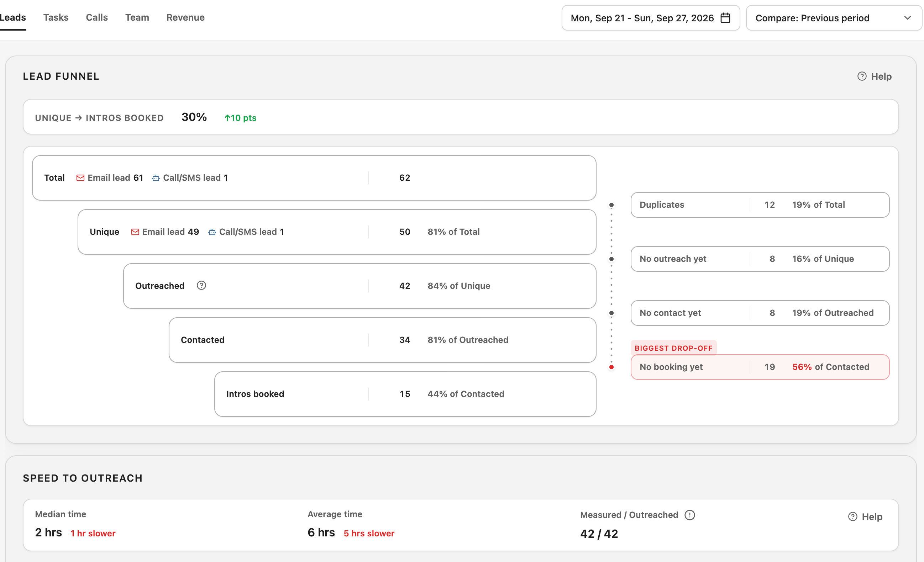This screenshot has width=924, height=562.
Task: Expand Compare: Previous period dropdown chevron
Action: 908,18
